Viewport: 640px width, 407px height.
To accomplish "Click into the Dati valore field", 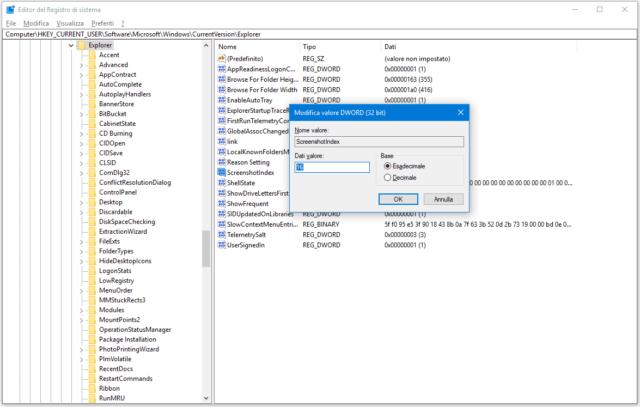I will [x=332, y=167].
